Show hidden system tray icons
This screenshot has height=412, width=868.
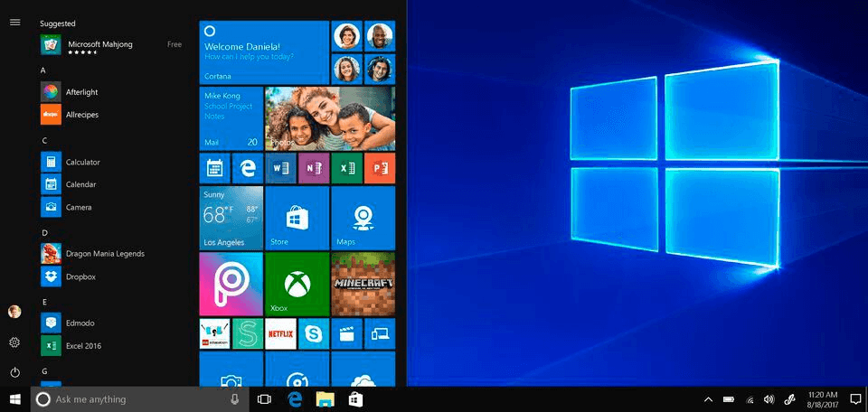(x=708, y=399)
